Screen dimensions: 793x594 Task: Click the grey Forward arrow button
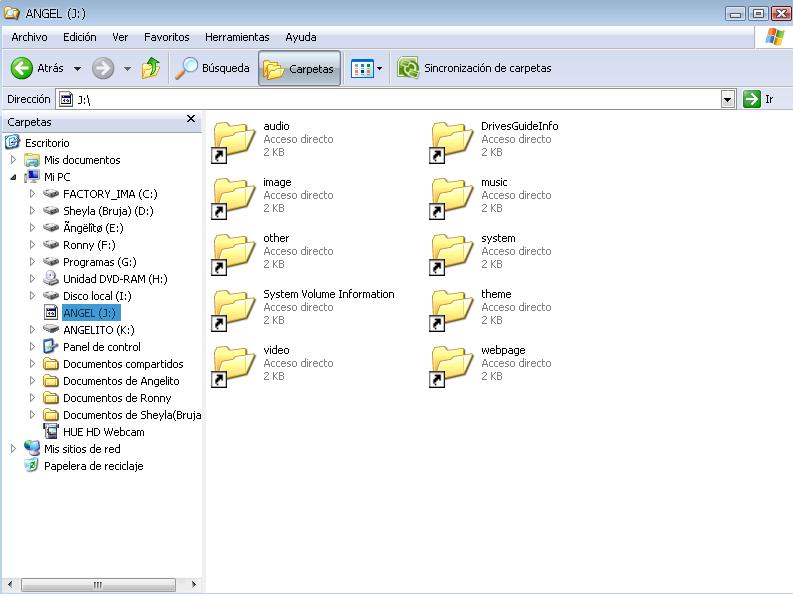(x=103, y=68)
